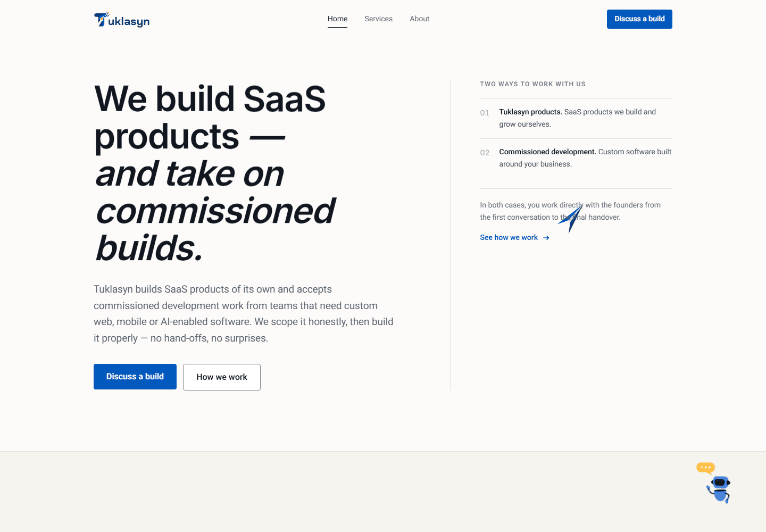Image resolution: width=766 pixels, height=532 pixels.
Task: Click the Two ways to work with us heading
Action: click(532, 84)
